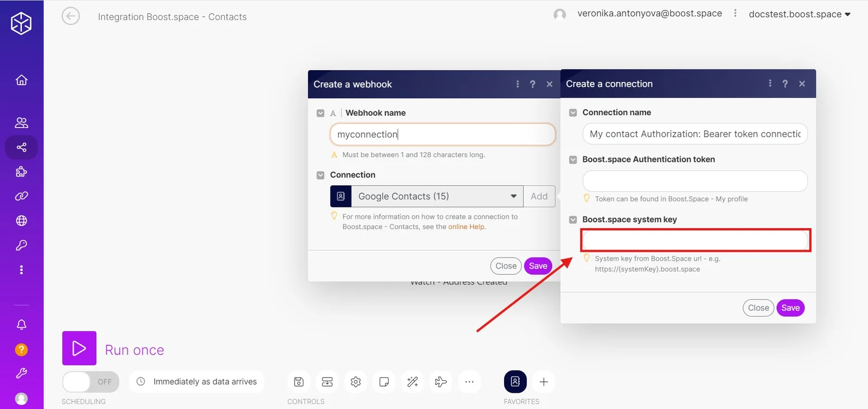The width and height of the screenshot is (868, 409).
Task: Open scenario settings gear icon
Action: (x=356, y=382)
